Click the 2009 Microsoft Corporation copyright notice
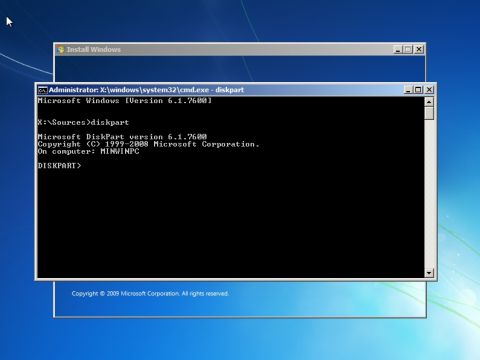 tap(150, 294)
